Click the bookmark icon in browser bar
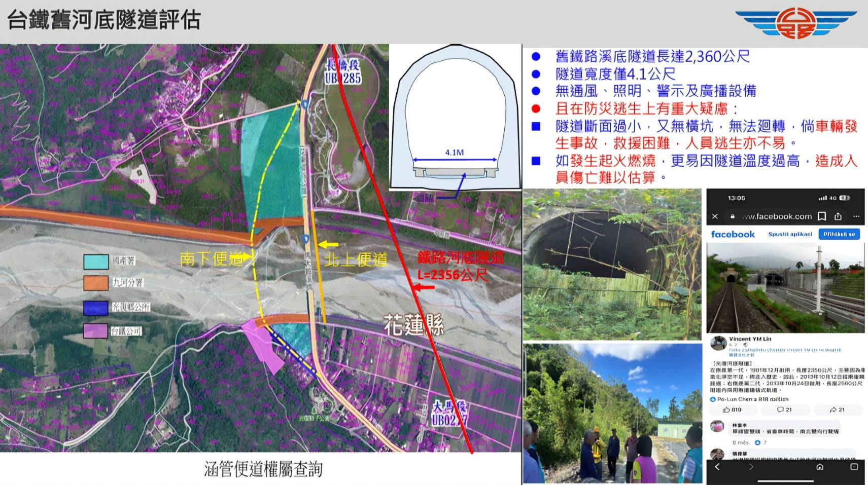 coord(822,216)
